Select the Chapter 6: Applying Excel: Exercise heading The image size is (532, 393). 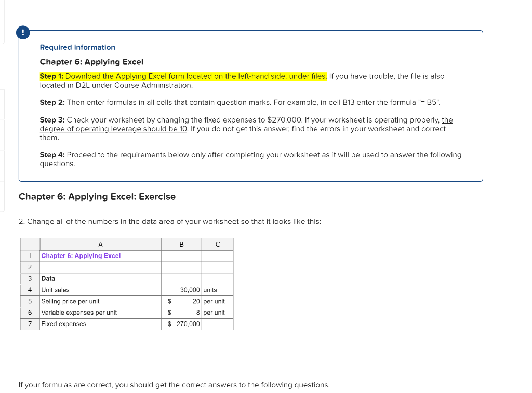point(97,197)
